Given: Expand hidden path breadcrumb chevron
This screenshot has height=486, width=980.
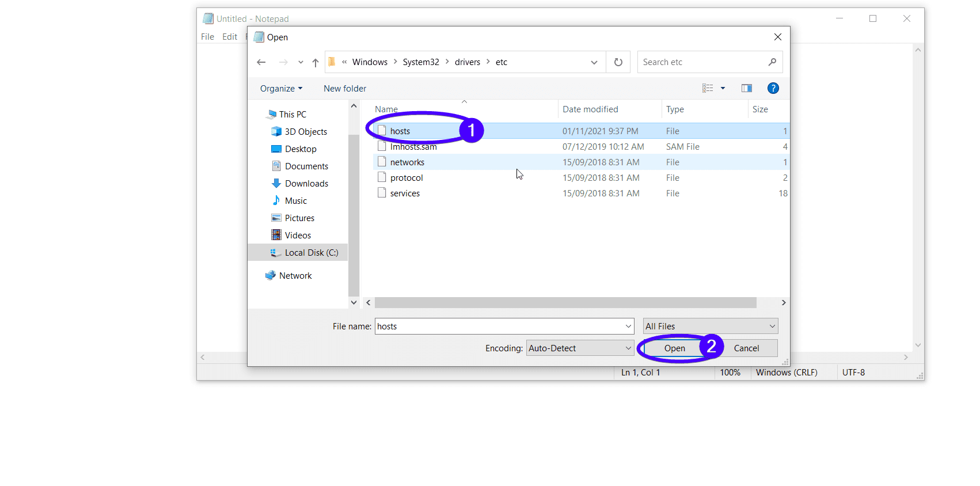Looking at the screenshot, I should 344,62.
